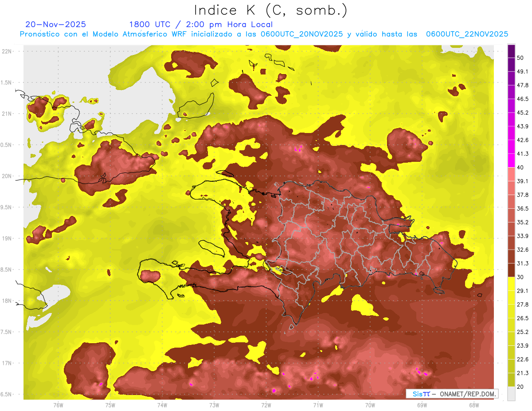The width and height of the screenshot is (532, 411).
Task: Click the colorbar value '41.3'
Action: coord(523,154)
